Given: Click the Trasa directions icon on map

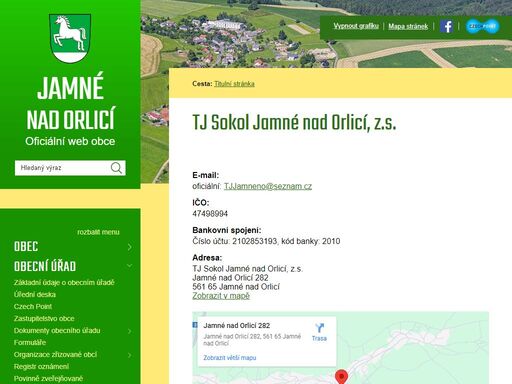Looking at the screenshot, I should 319,332.
